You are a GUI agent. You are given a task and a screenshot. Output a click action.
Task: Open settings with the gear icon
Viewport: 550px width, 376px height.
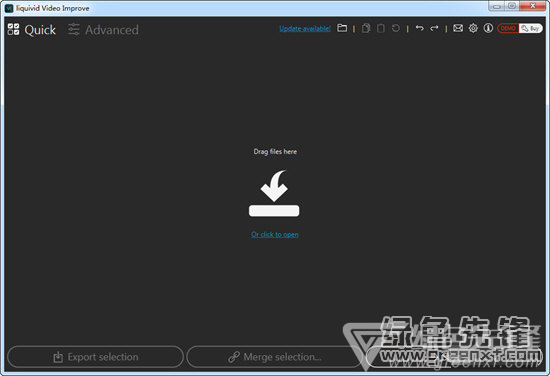[x=473, y=28]
